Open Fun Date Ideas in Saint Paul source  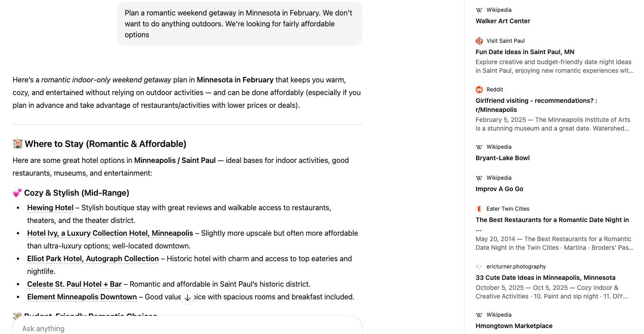click(525, 52)
